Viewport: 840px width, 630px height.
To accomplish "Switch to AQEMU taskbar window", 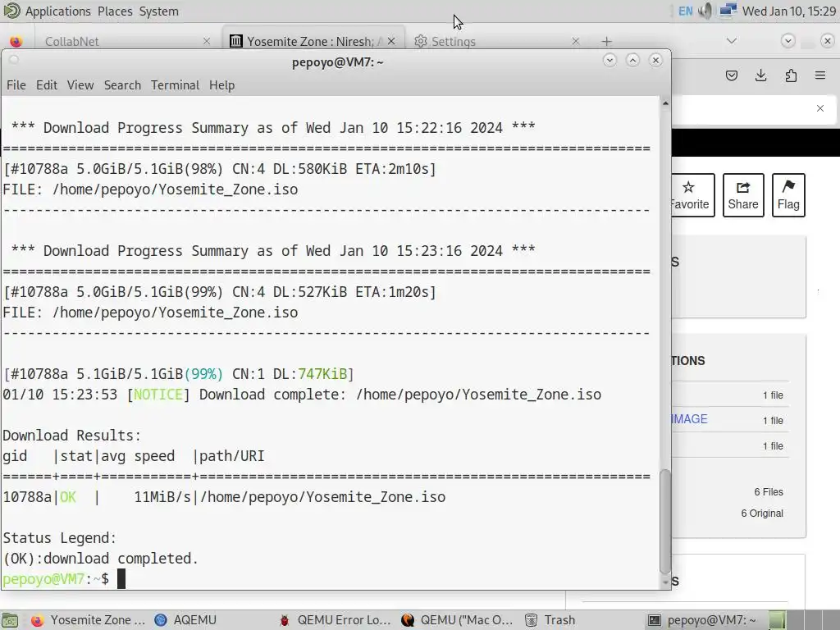I will [185, 620].
